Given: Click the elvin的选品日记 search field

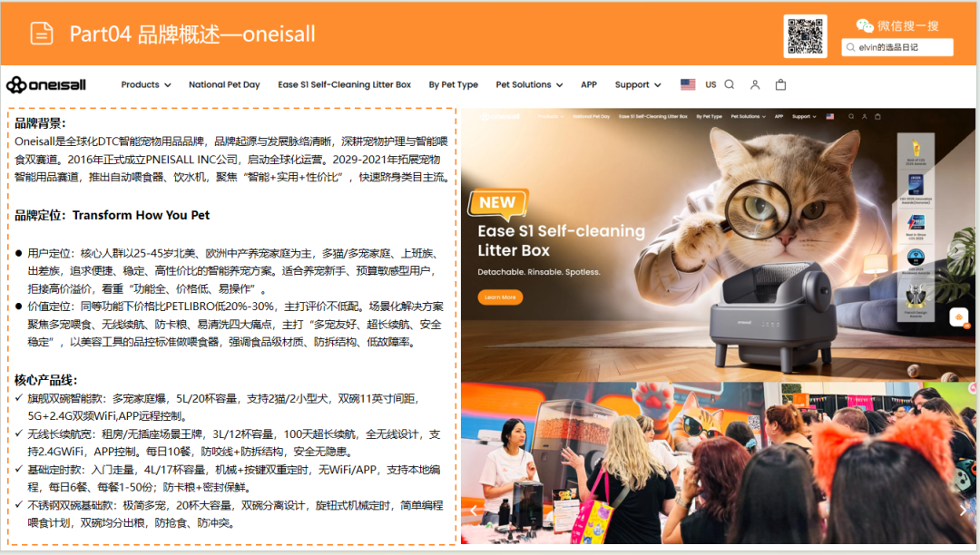Looking at the screenshot, I should click(x=897, y=47).
